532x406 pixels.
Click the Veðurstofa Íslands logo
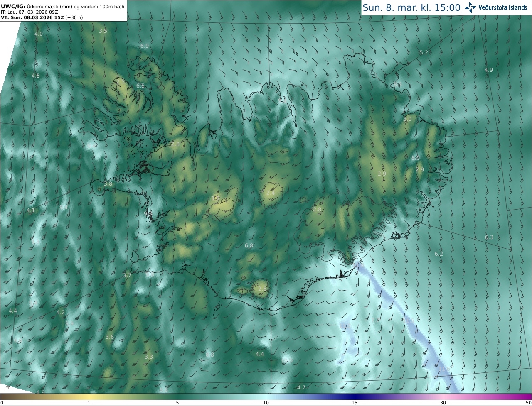[x=496, y=7]
